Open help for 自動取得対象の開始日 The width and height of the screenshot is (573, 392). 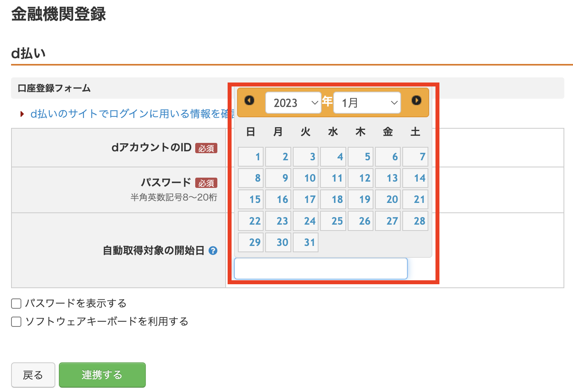(x=213, y=251)
